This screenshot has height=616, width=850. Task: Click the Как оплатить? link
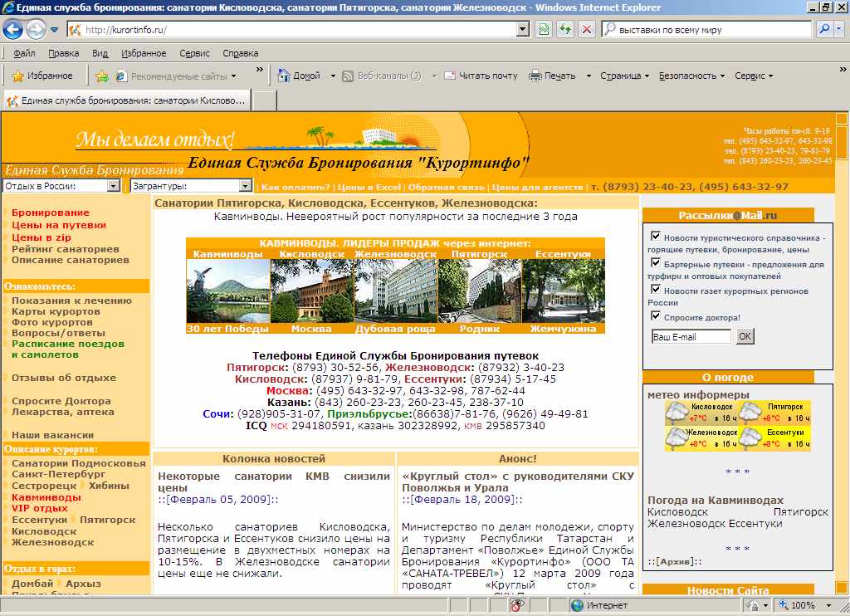(x=295, y=187)
